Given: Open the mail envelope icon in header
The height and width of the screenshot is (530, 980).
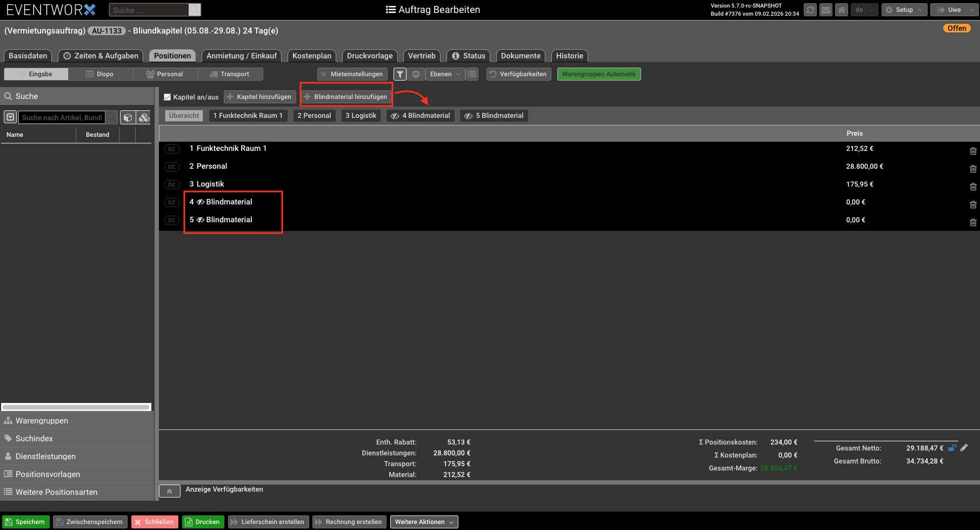Looking at the screenshot, I should point(825,10).
